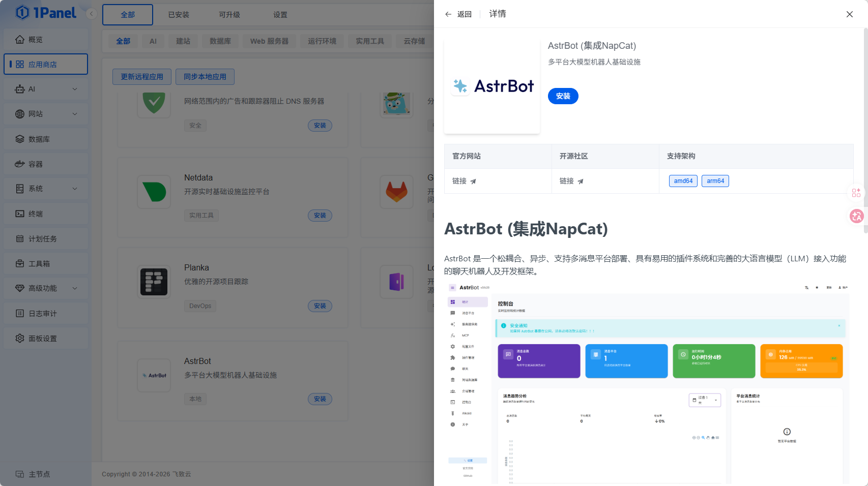Open 日志审计 log audit
Viewport: 868px width, 486px height.
[46, 313]
